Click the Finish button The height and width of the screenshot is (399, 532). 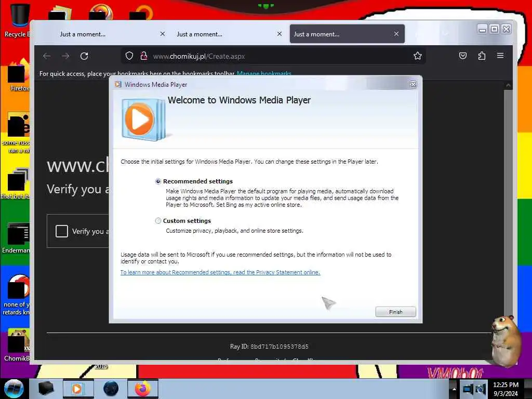pos(395,312)
